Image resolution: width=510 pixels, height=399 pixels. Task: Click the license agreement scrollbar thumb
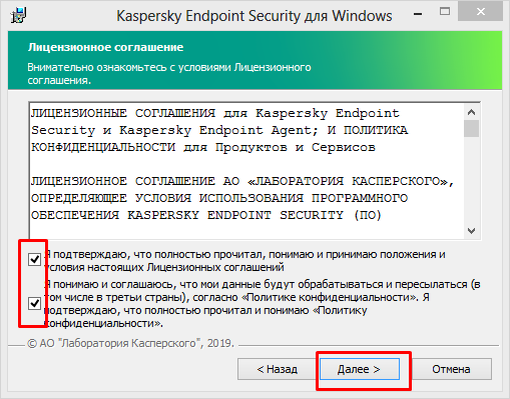tap(471, 128)
